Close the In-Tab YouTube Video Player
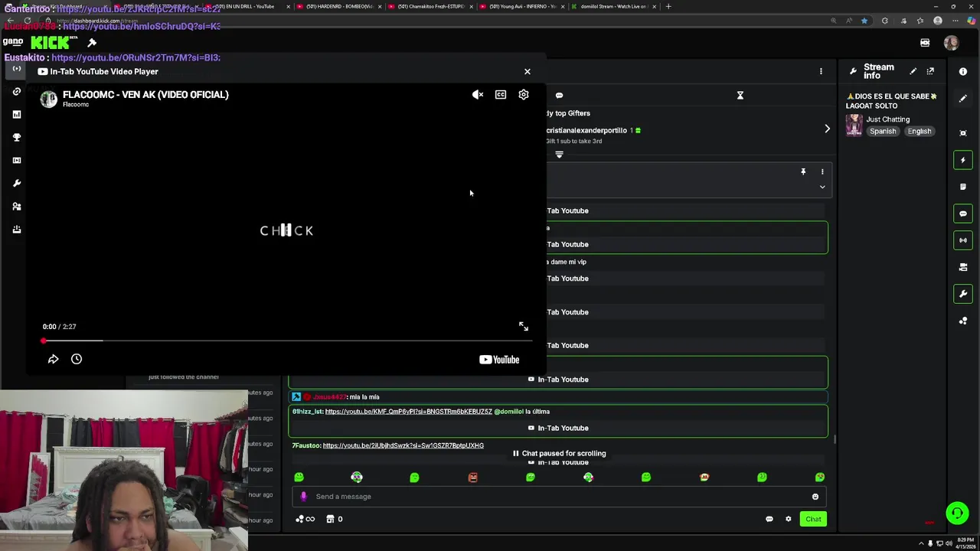This screenshot has height=551, width=980. click(x=527, y=71)
